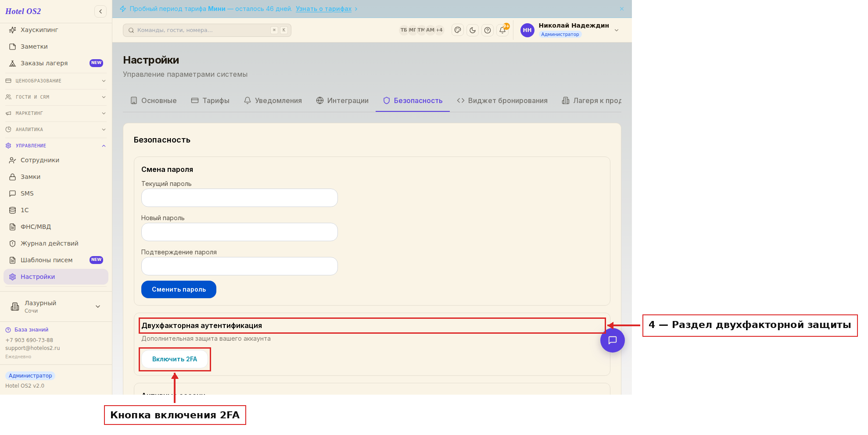Select the Безопасность tab
This screenshot has width=868, height=435.
pyautogui.click(x=412, y=101)
